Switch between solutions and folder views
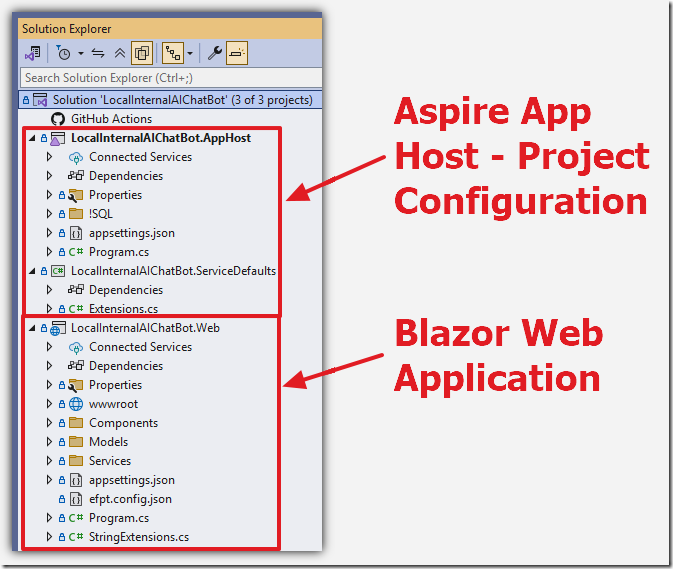 [33, 53]
